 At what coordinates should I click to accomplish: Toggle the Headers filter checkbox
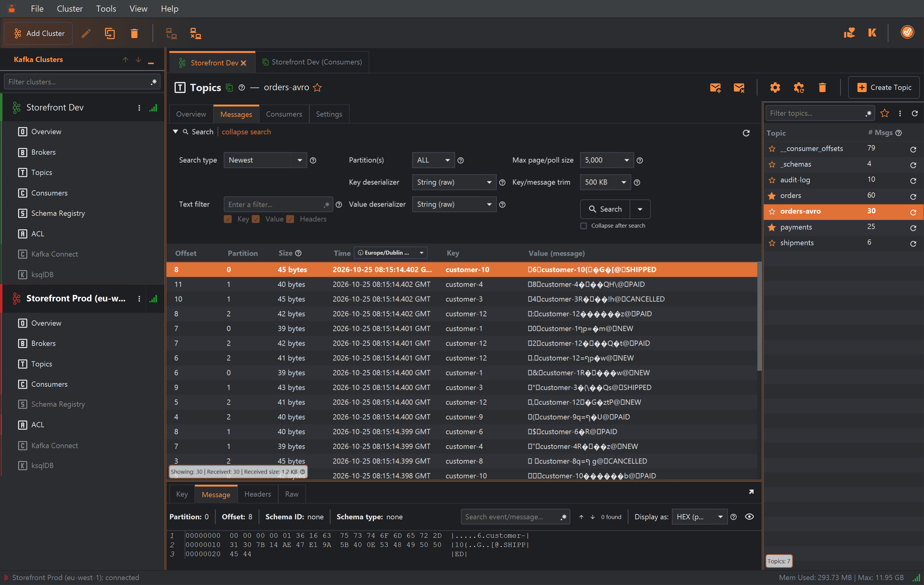point(291,219)
